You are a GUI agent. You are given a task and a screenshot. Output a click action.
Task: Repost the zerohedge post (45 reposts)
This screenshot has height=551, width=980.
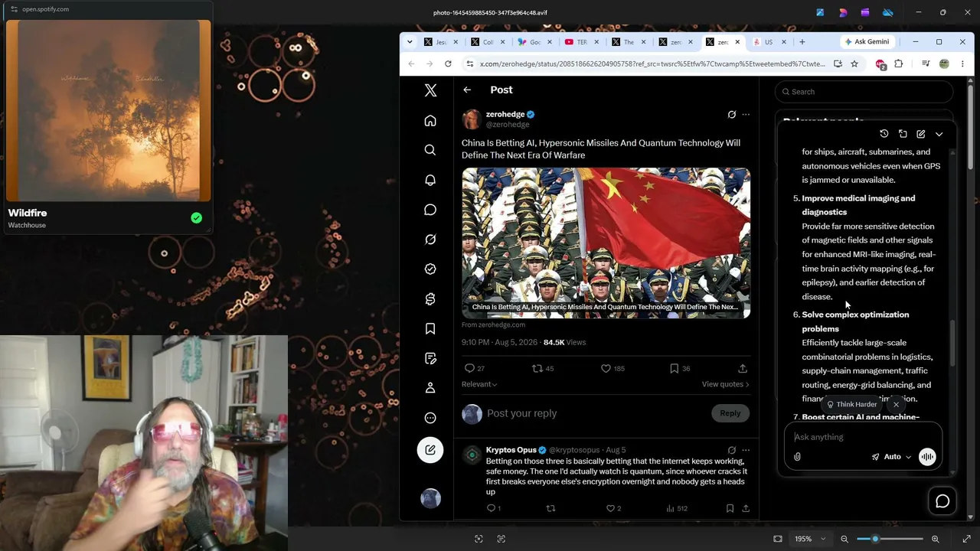click(543, 369)
